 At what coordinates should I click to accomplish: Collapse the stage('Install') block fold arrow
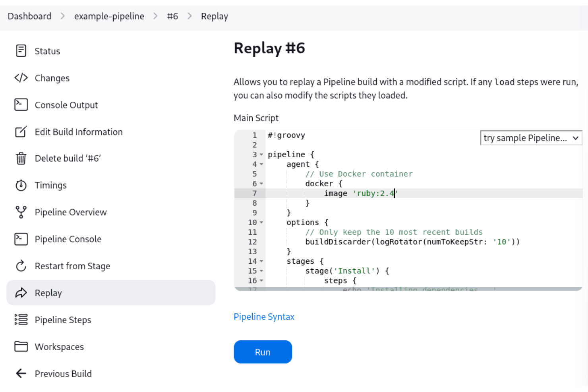261,271
